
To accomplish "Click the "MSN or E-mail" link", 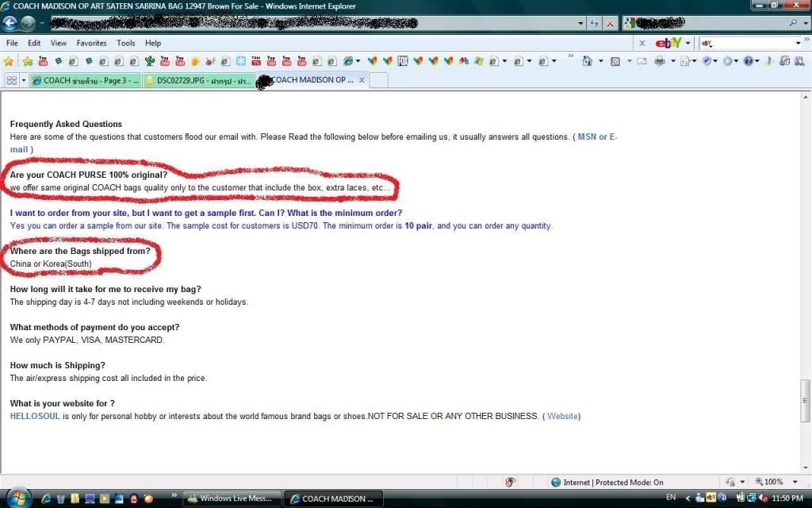I will (x=597, y=137).
